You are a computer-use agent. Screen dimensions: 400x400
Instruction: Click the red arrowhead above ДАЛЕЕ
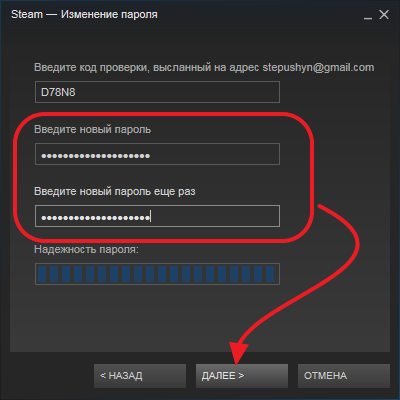click(x=238, y=353)
